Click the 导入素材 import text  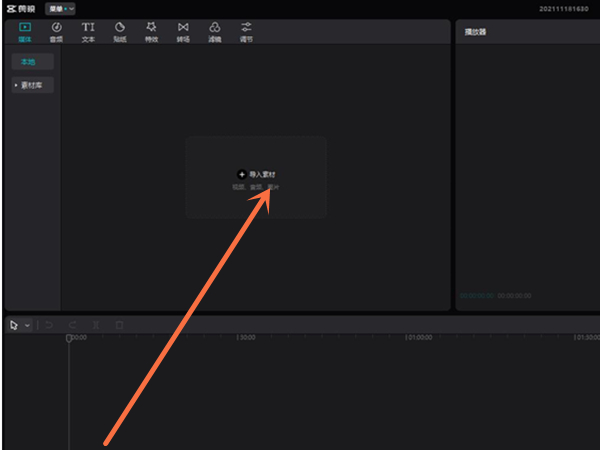pos(262,174)
